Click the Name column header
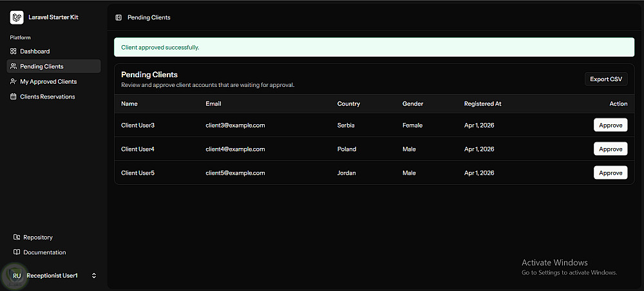Screen dimensions: 644x291 click(129, 104)
